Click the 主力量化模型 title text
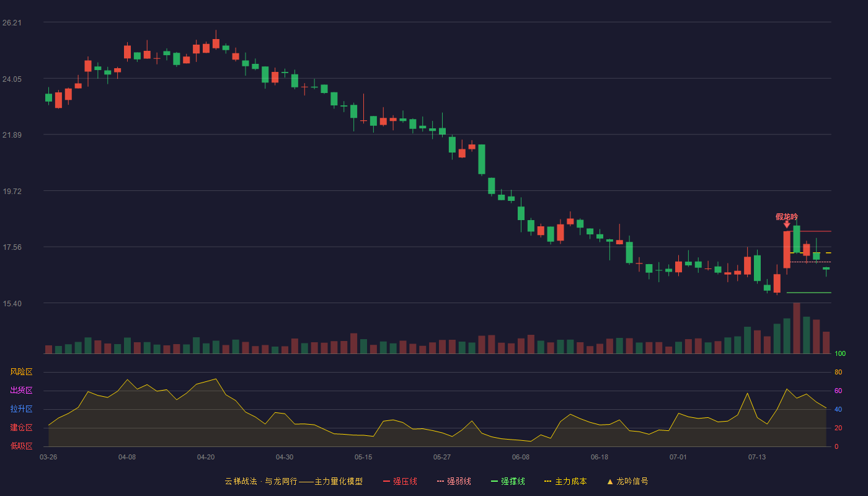The width and height of the screenshot is (868, 496). 339,481
